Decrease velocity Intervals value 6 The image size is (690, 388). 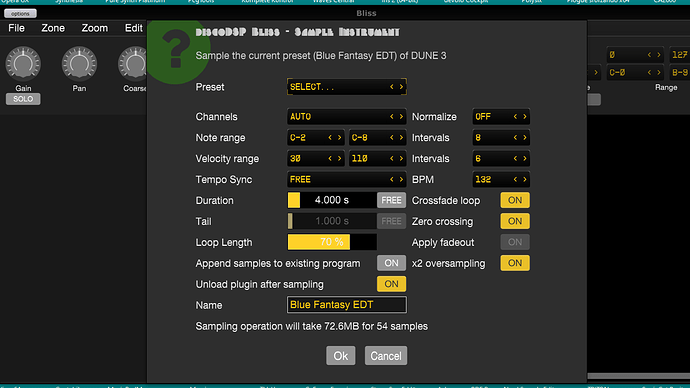[515, 159]
